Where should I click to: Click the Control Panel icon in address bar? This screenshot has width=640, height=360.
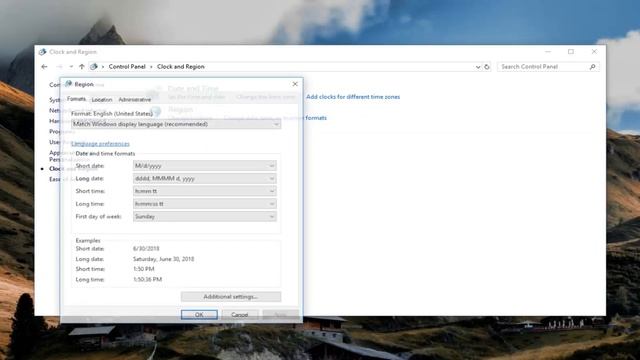(94, 67)
